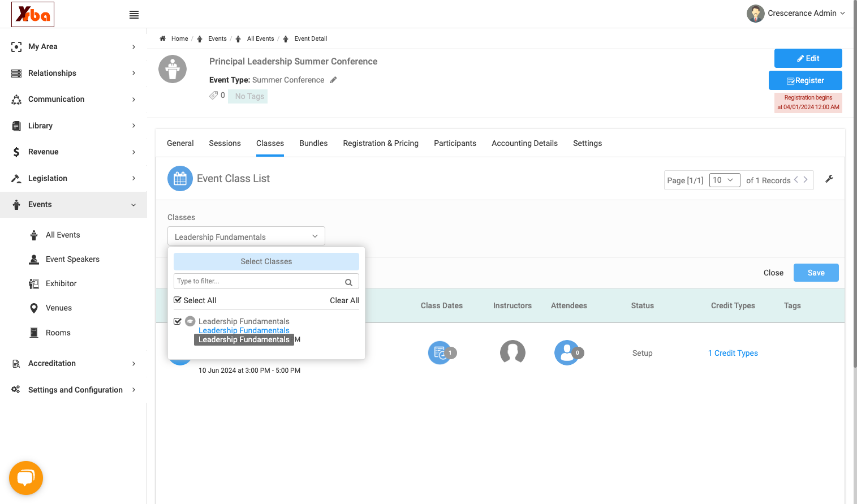Open the 1 Credit Types link

pos(733,353)
